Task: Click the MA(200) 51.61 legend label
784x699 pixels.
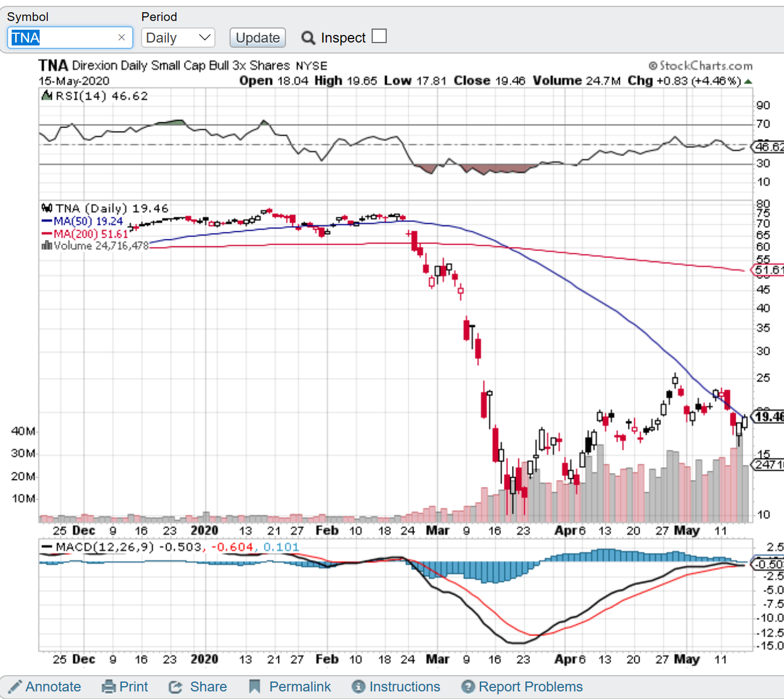Action: [91, 234]
